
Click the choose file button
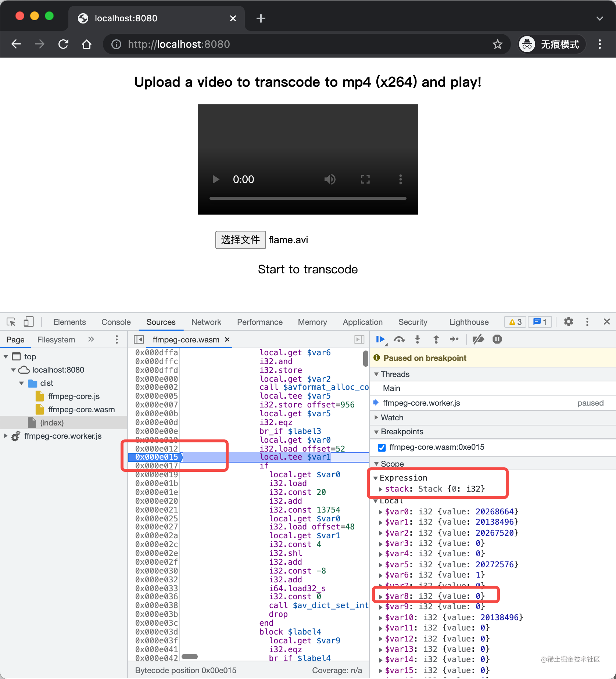[240, 240]
